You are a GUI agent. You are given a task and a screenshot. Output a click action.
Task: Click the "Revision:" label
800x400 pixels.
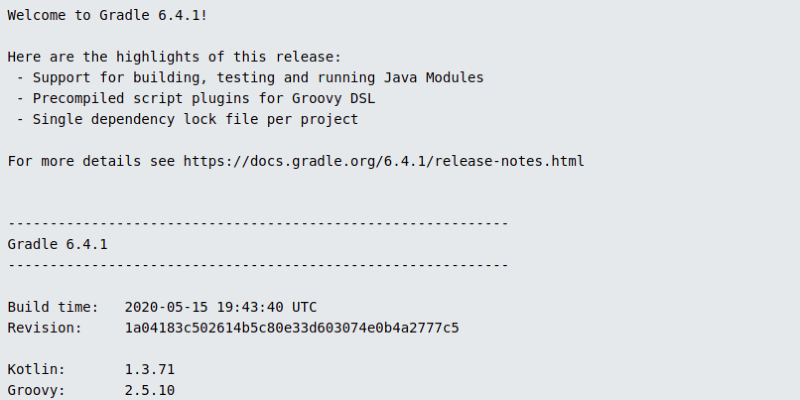(x=45, y=328)
